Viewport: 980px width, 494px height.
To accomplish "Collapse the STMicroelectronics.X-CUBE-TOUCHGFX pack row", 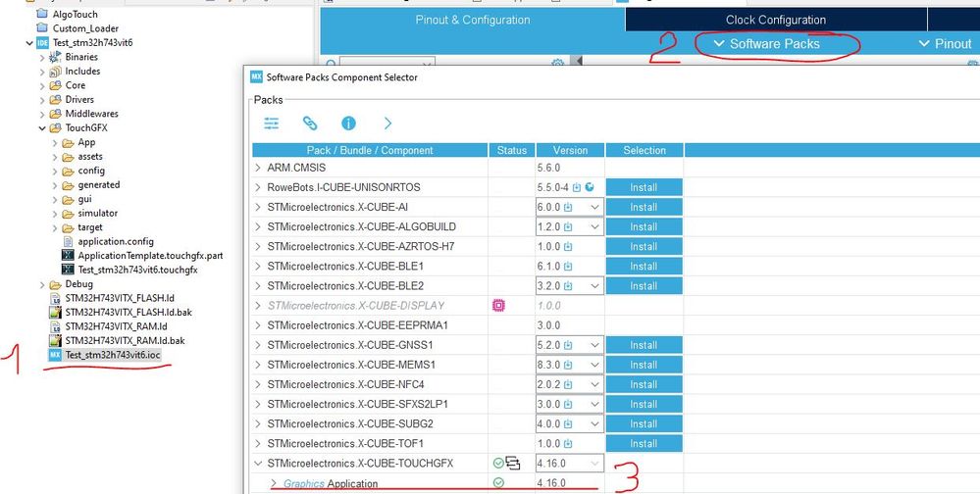I will click(x=258, y=464).
